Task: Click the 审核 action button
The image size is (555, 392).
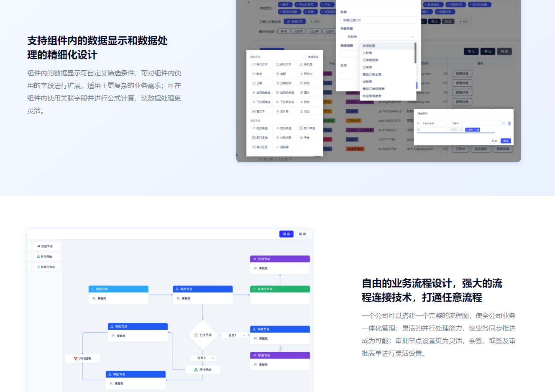Action: point(284,31)
